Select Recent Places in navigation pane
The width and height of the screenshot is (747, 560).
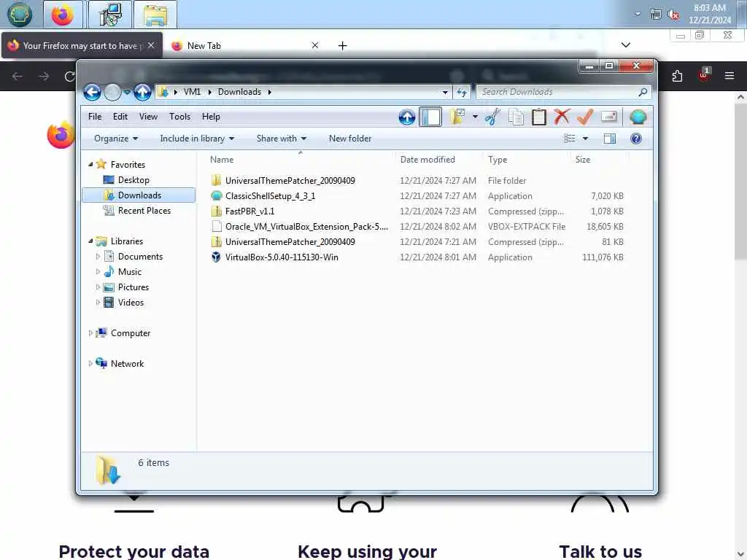[x=144, y=211]
